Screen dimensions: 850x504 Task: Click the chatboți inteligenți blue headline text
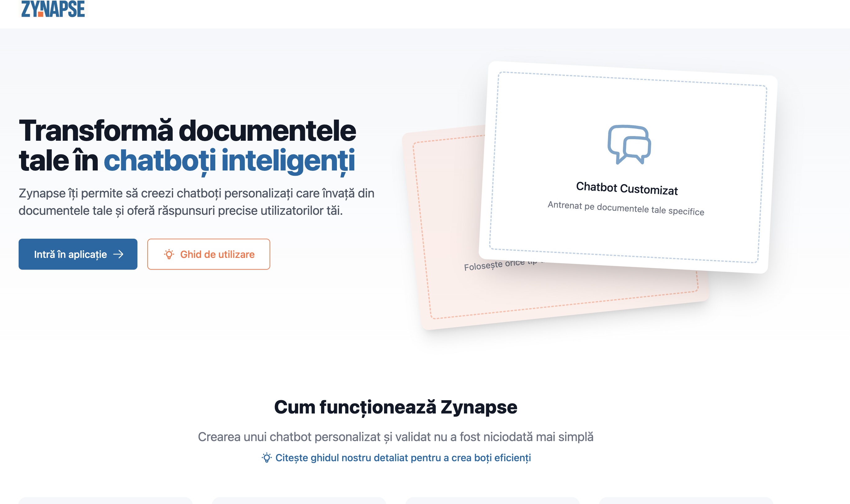[230, 161]
